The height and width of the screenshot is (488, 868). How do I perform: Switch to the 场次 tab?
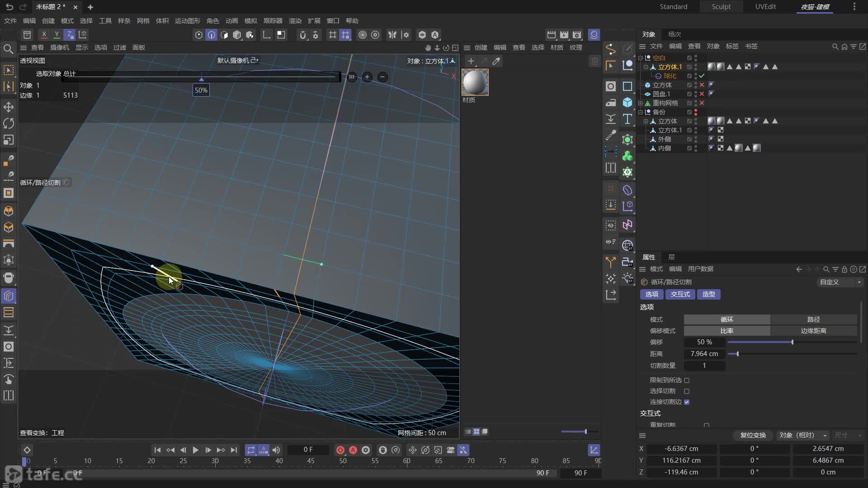[675, 34]
